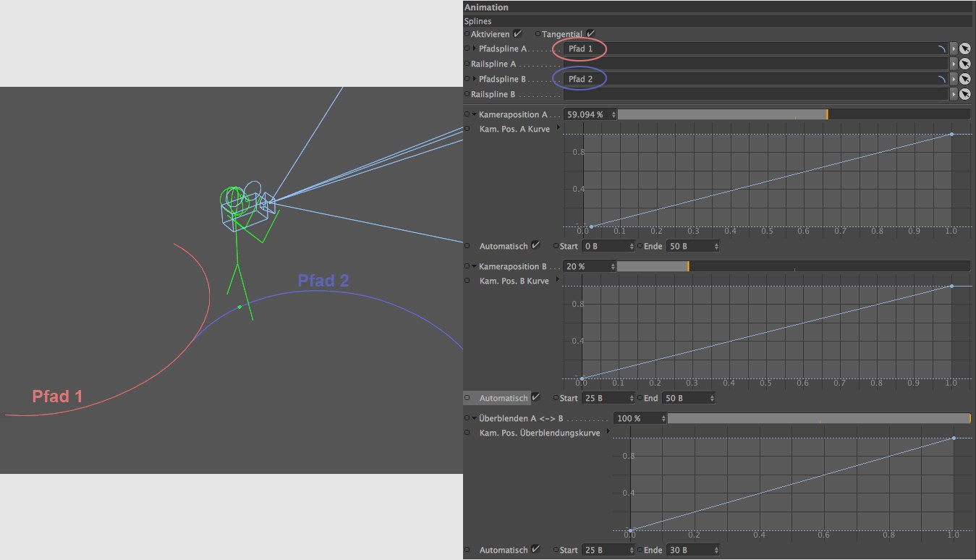Click the pick-object arrow icon for Pfadspline B

[x=964, y=79]
